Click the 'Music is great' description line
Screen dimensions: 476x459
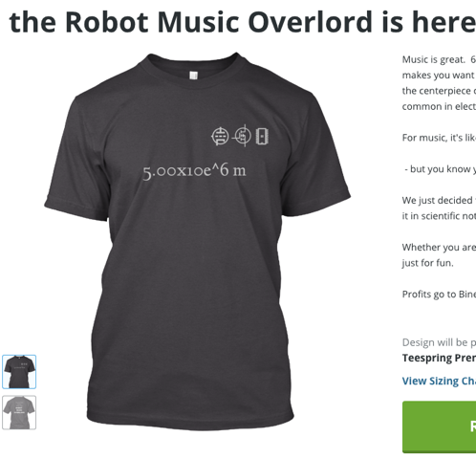coord(439,59)
